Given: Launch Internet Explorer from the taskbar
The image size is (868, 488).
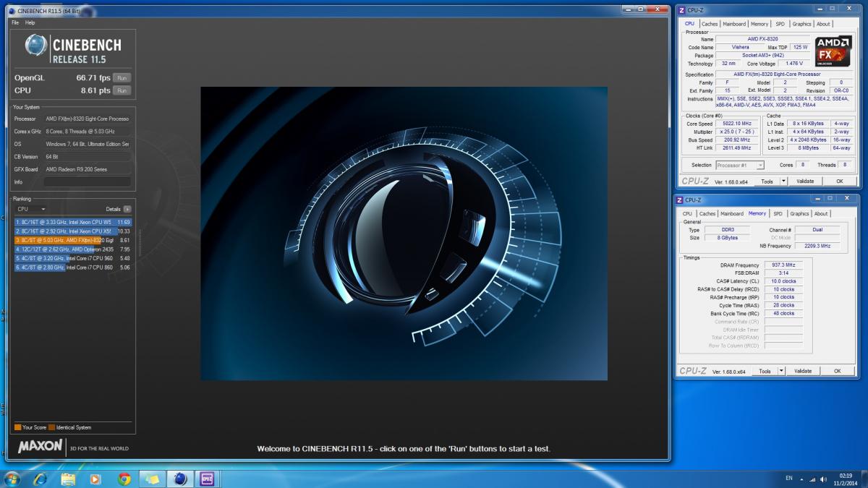Looking at the screenshot, I should 41,479.
